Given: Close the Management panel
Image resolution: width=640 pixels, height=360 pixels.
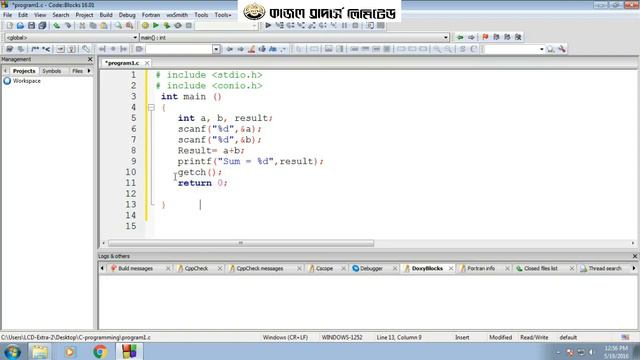Looking at the screenshot, I should tap(90, 60).
